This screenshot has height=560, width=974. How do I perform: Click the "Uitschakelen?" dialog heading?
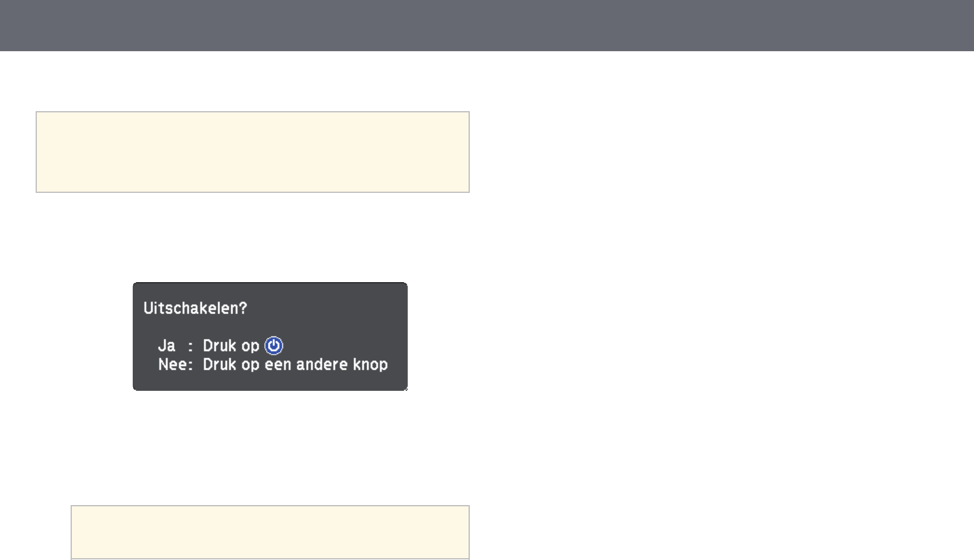[195, 308]
